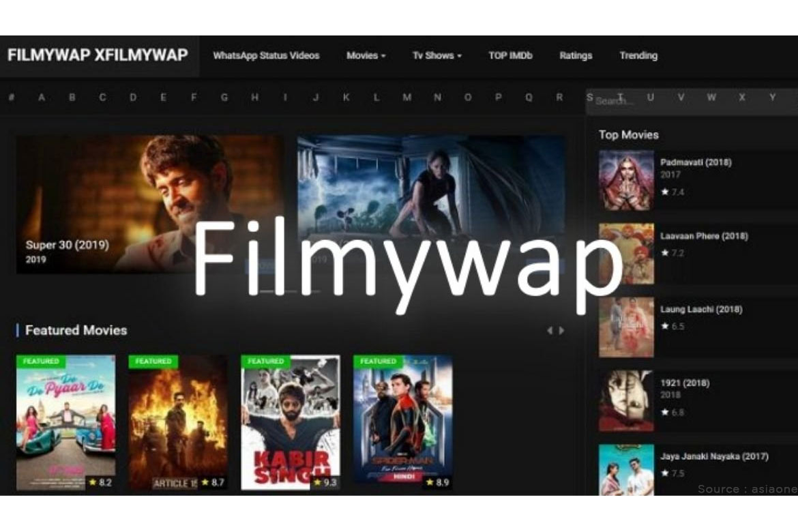The image size is (798, 532).
Task: Click the 7.4 star rating for Padmavati
Action: pos(673,192)
